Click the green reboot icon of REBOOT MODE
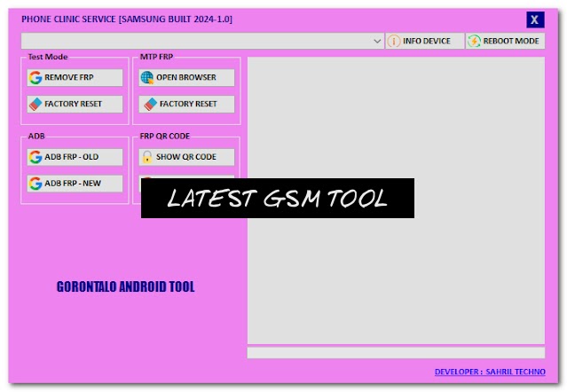The image size is (567, 392). 474,41
